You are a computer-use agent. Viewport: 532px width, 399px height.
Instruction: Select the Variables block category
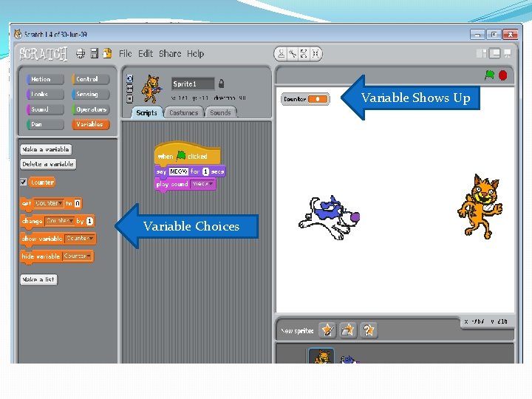pos(91,124)
